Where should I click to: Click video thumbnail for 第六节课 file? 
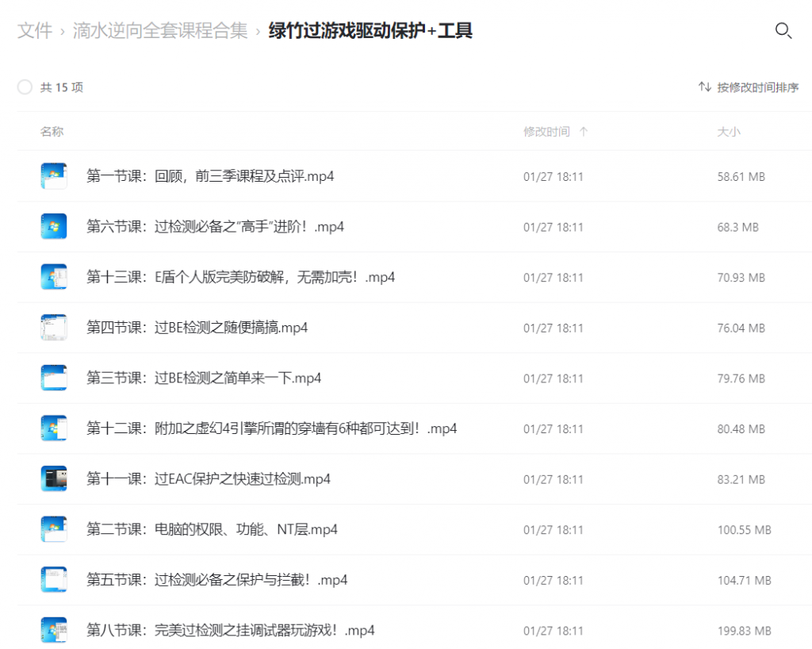[54, 226]
